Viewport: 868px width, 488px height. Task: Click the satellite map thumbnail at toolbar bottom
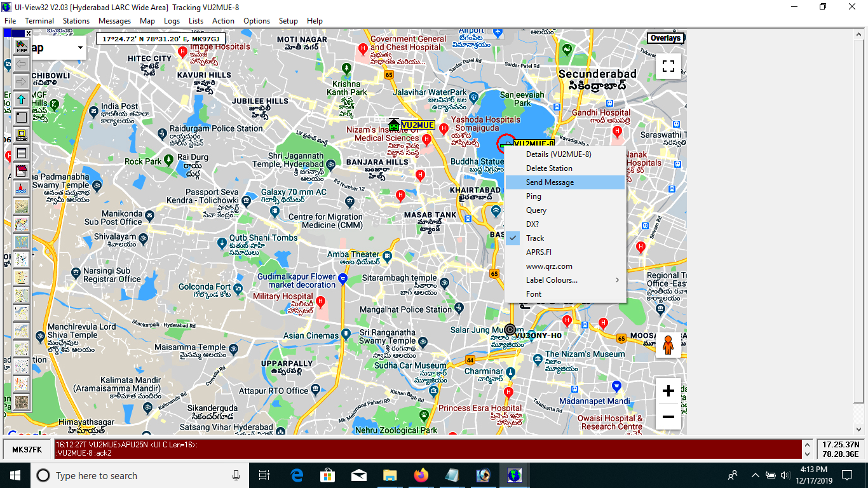[22, 402]
